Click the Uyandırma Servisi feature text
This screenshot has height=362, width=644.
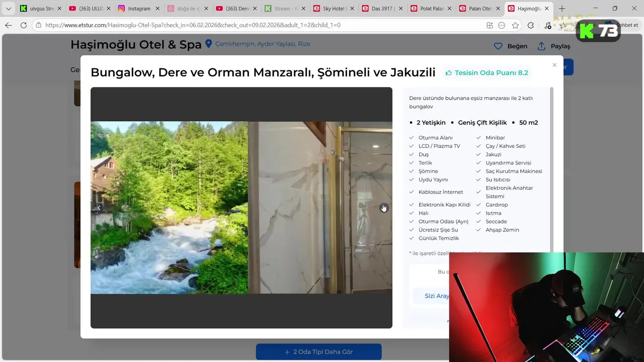click(508, 163)
